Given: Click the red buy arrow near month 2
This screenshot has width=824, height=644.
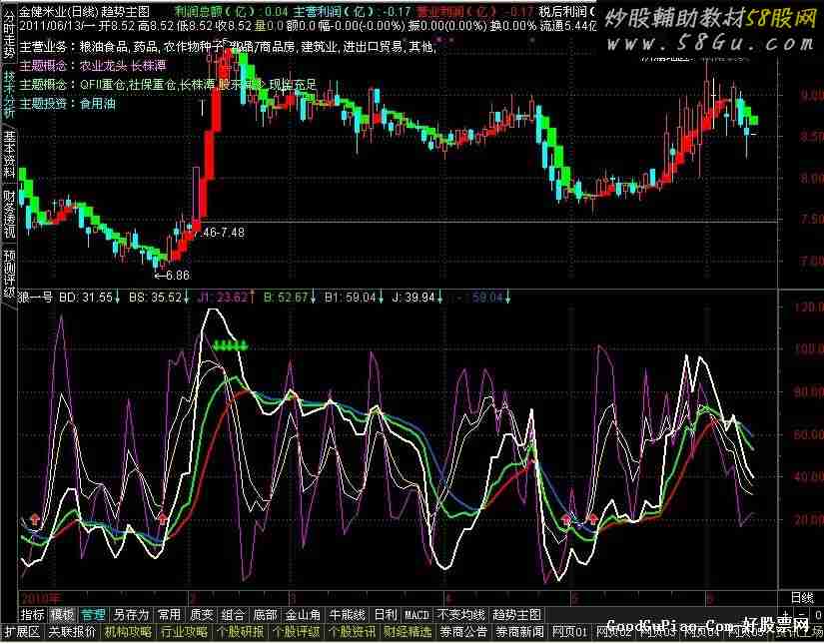Looking at the screenshot, I should point(162,519).
